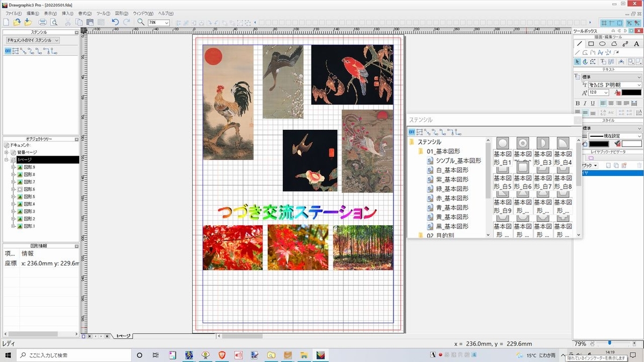Click the Windows search box
This screenshot has height=362, width=644.
pyautogui.click(x=74, y=355)
